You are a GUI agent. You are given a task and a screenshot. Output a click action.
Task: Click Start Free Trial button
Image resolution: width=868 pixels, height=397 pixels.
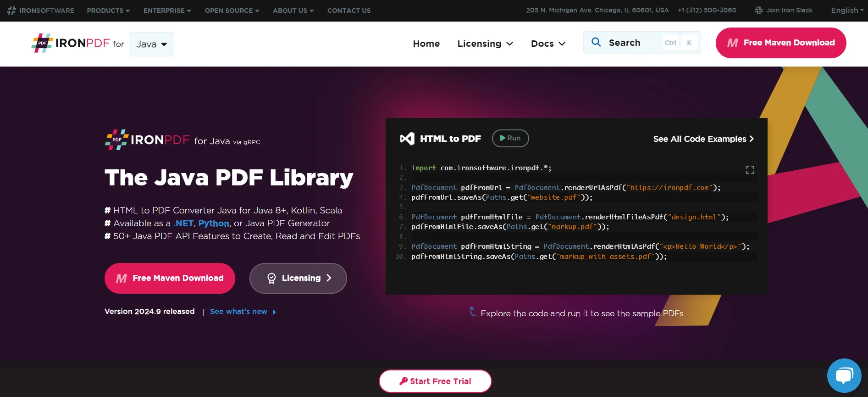pyautogui.click(x=435, y=381)
